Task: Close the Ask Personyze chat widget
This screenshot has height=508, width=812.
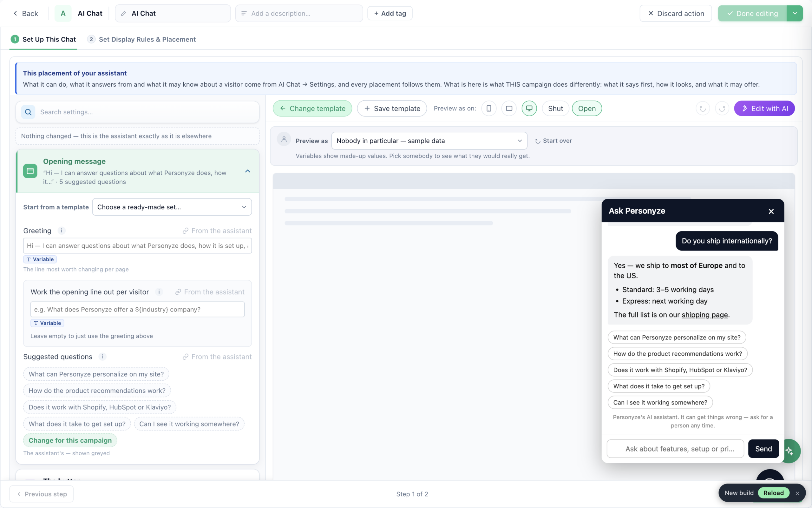Action: pyautogui.click(x=771, y=211)
